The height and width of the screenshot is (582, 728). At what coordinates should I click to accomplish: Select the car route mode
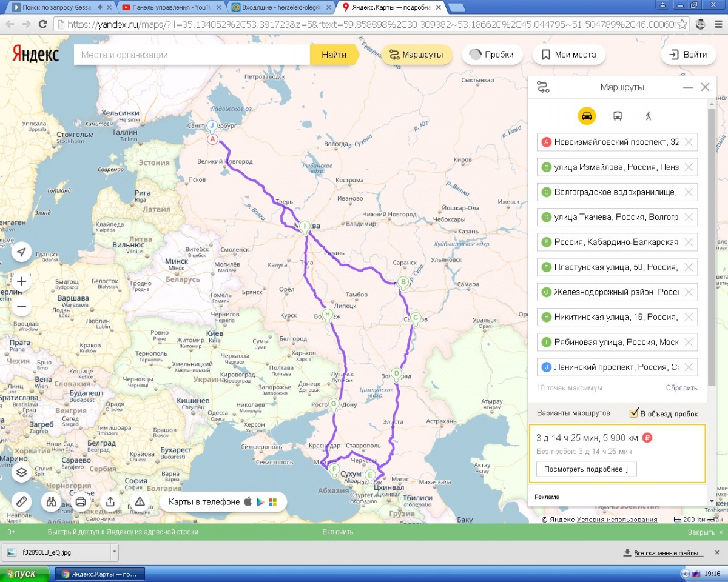[x=587, y=116]
